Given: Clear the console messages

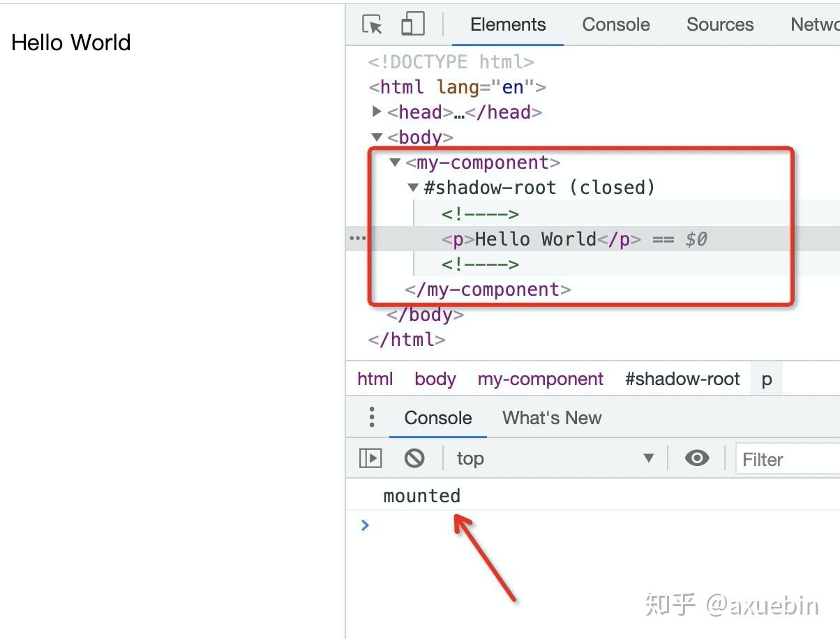Looking at the screenshot, I should coord(415,458).
